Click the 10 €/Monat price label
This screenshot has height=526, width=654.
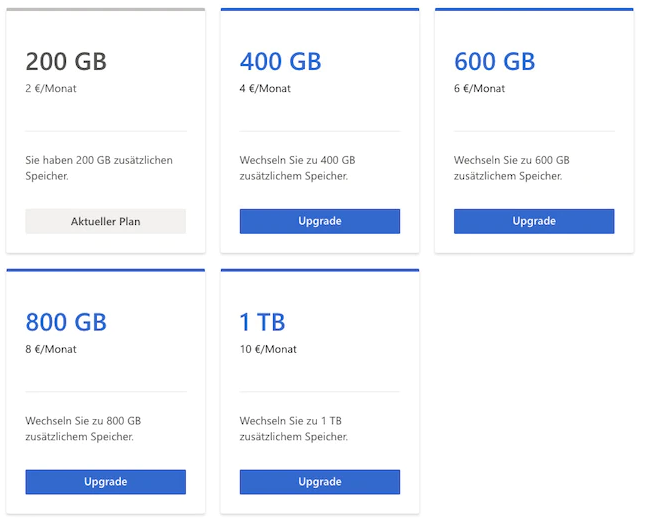coord(268,349)
